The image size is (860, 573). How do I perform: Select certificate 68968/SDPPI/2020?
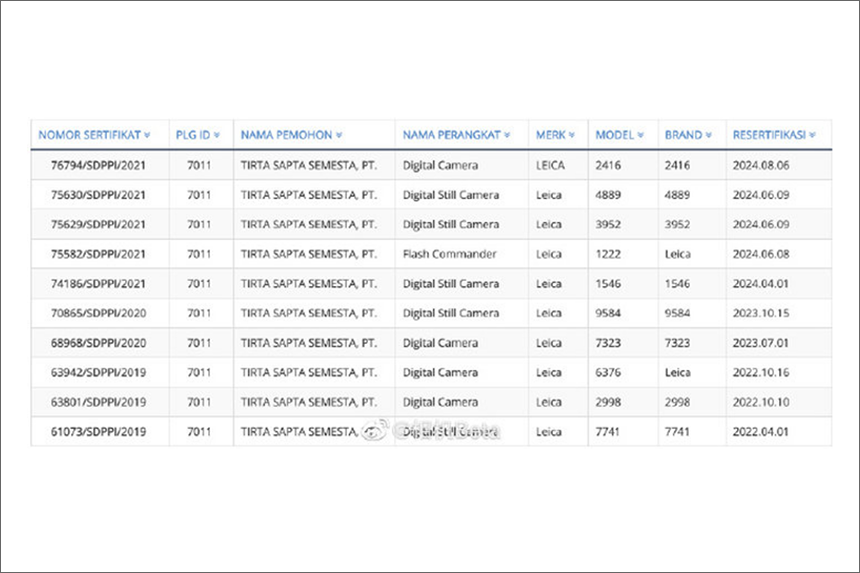click(98, 343)
